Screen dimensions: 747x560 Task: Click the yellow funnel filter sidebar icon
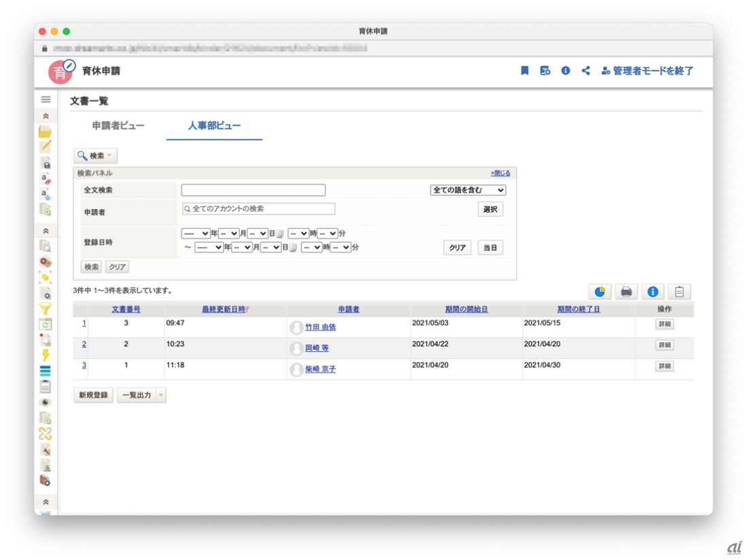coord(45,310)
